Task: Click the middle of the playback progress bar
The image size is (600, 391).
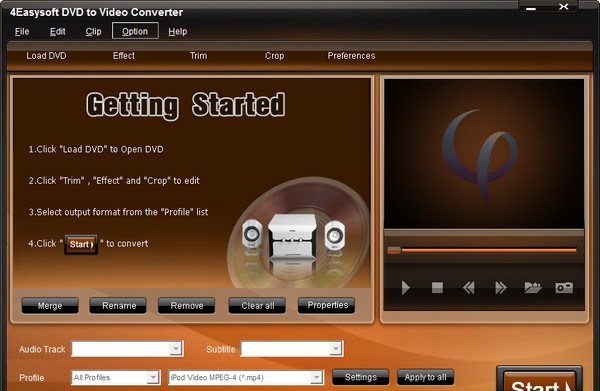Action: (x=482, y=250)
